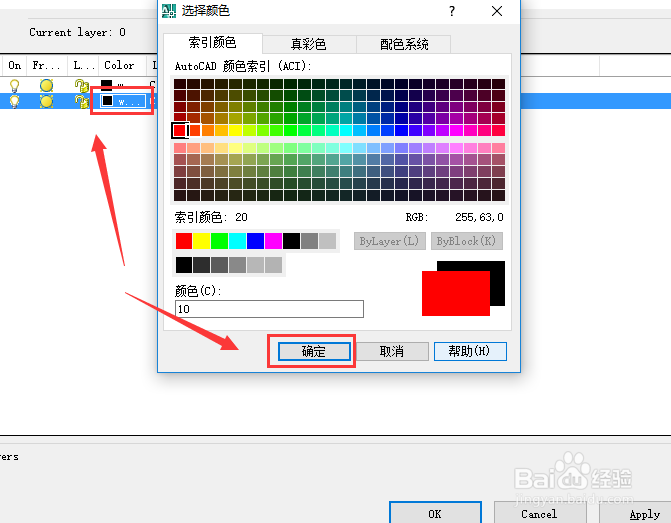This screenshot has width=671, height=523.
Task: Sort layers by the On column header
Action: [15, 65]
